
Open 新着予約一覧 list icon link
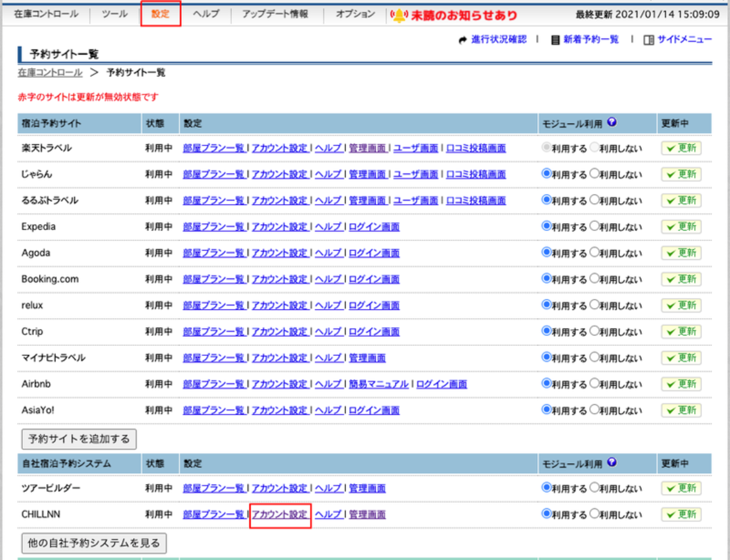tap(555, 40)
